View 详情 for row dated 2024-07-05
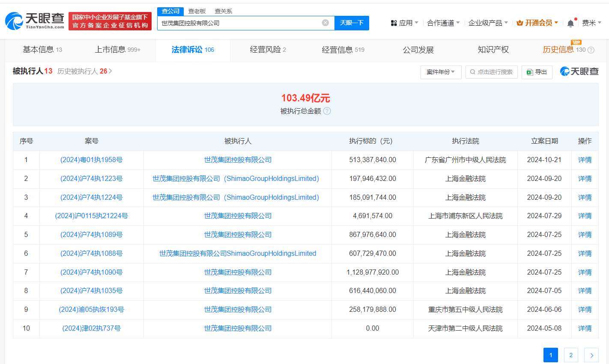 (585, 290)
